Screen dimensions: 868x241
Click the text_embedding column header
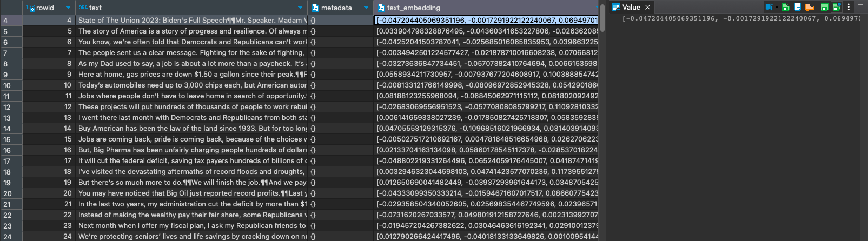pyautogui.click(x=414, y=8)
